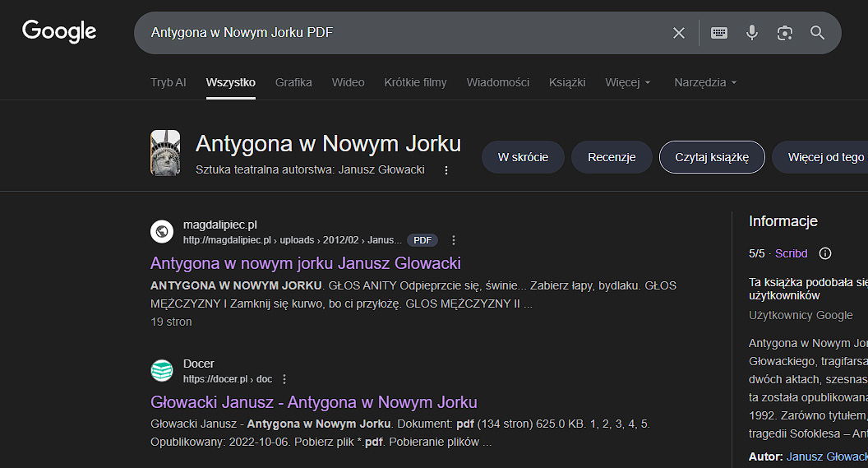Open search by image camera icon
The height and width of the screenshot is (468, 868).
(x=784, y=33)
